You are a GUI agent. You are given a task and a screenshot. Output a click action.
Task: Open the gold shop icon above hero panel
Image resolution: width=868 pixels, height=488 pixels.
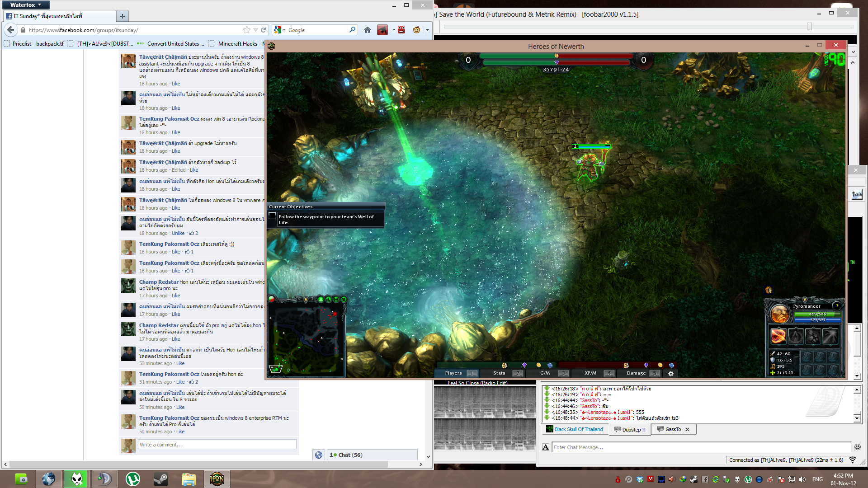(769, 290)
